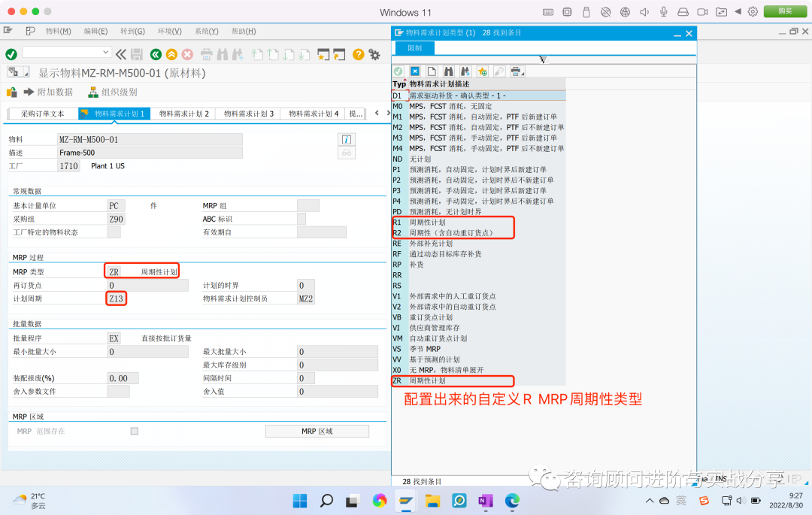Go back using the green back arrow icon

(156, 54)
